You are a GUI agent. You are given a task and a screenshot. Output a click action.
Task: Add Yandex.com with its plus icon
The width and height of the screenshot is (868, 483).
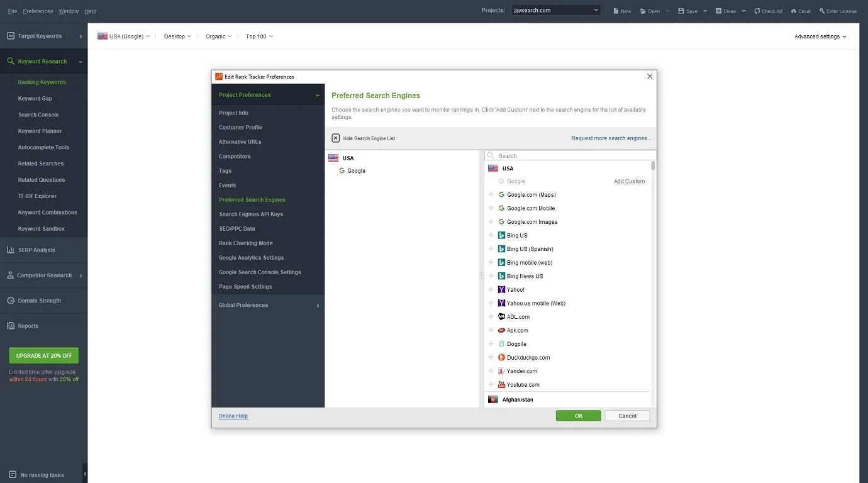(491, 371)
